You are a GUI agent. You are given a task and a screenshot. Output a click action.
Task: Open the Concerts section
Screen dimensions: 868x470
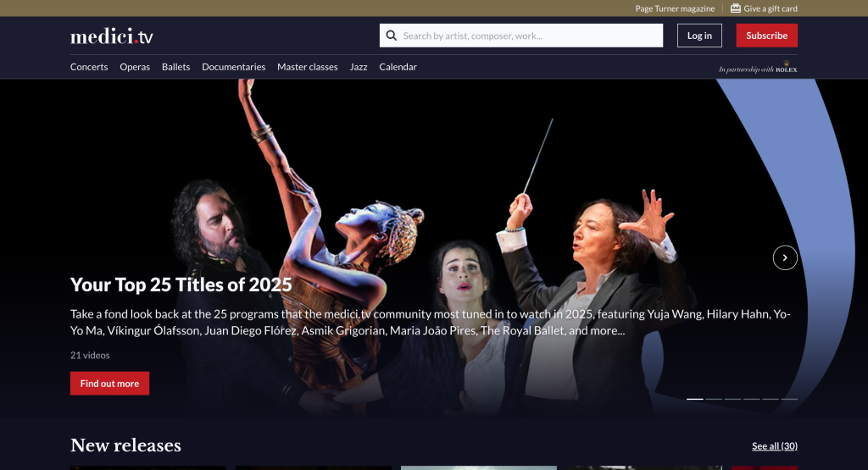[x=89, y=67]
